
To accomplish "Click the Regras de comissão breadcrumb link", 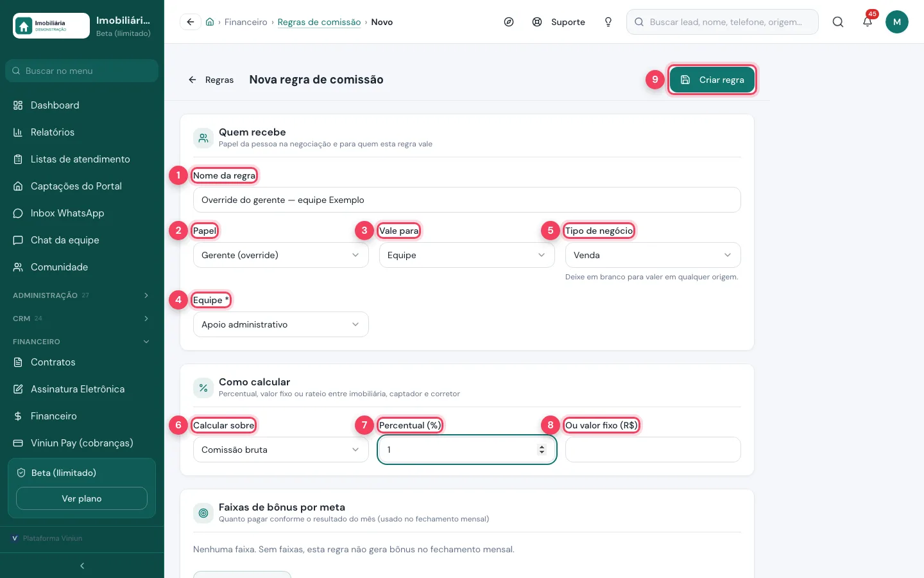I will pos(319,22).
